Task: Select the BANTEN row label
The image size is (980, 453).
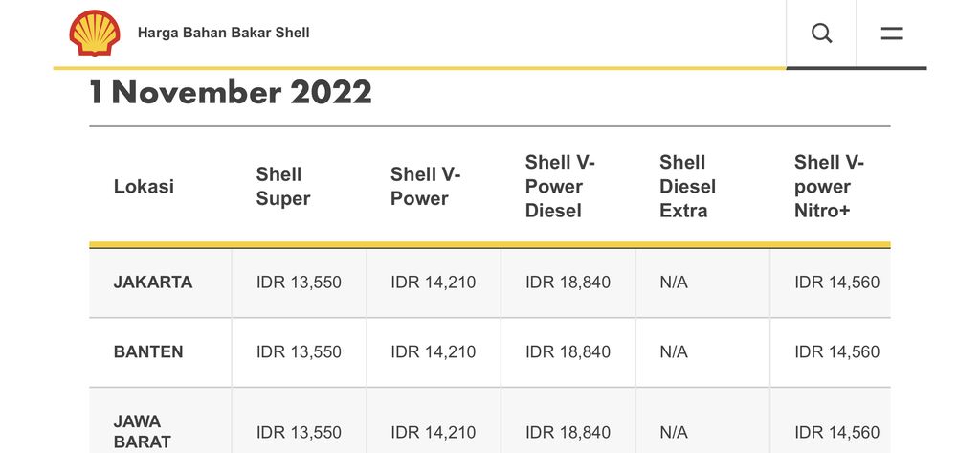Action: point(148,351)
